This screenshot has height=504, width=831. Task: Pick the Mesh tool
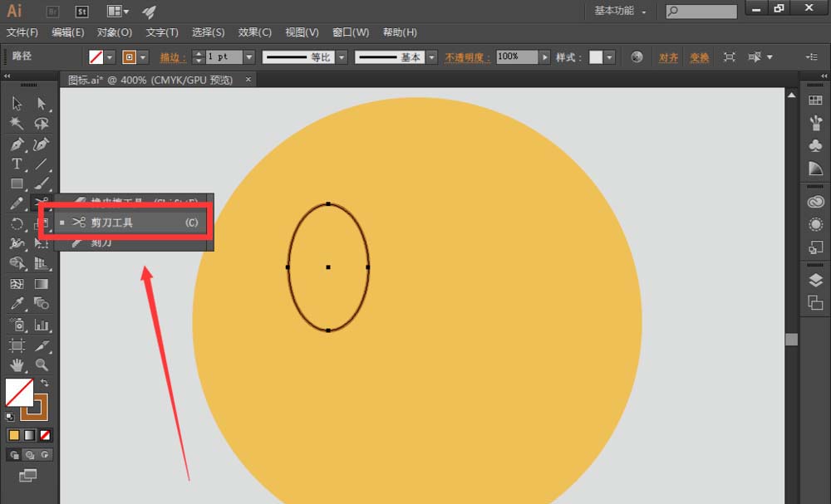tap(17, 284)
